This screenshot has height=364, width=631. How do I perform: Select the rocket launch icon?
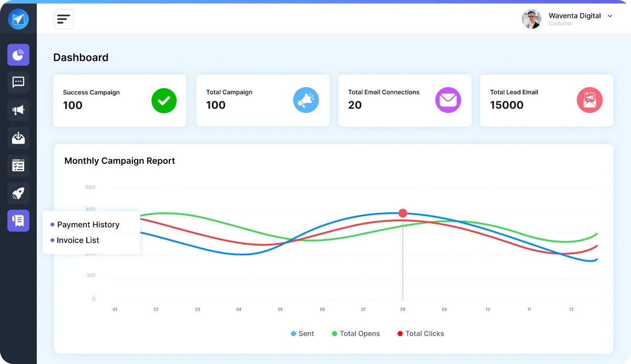(18, 193)
